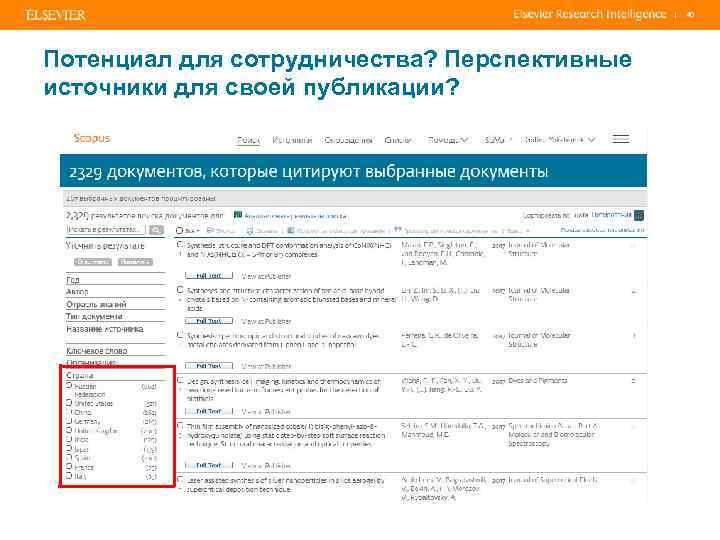
Task: Tick the China country checkbox
Action: pos(69,412)
